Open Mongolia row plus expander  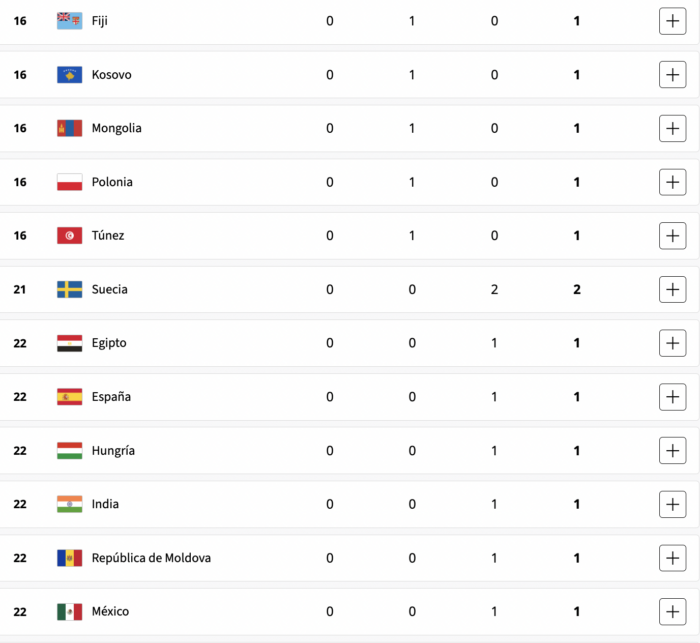click(672, 129)
